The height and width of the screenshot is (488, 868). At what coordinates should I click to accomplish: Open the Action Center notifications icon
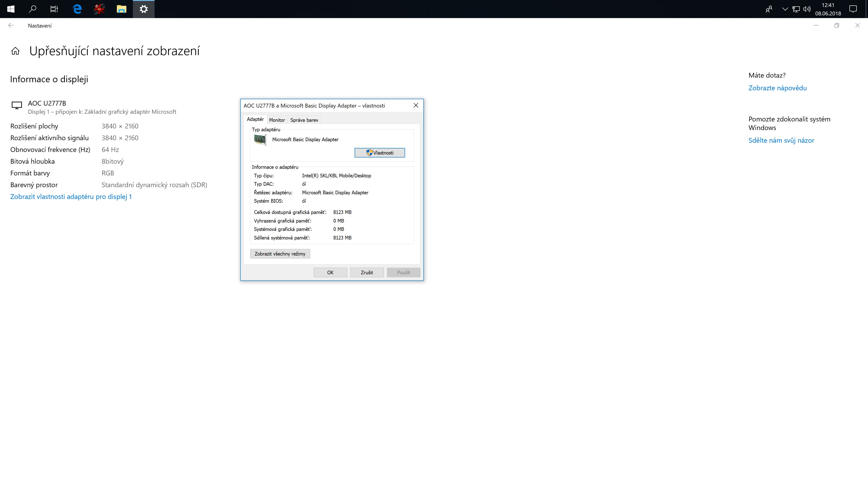pyautogui.click(x=853, y=9)
